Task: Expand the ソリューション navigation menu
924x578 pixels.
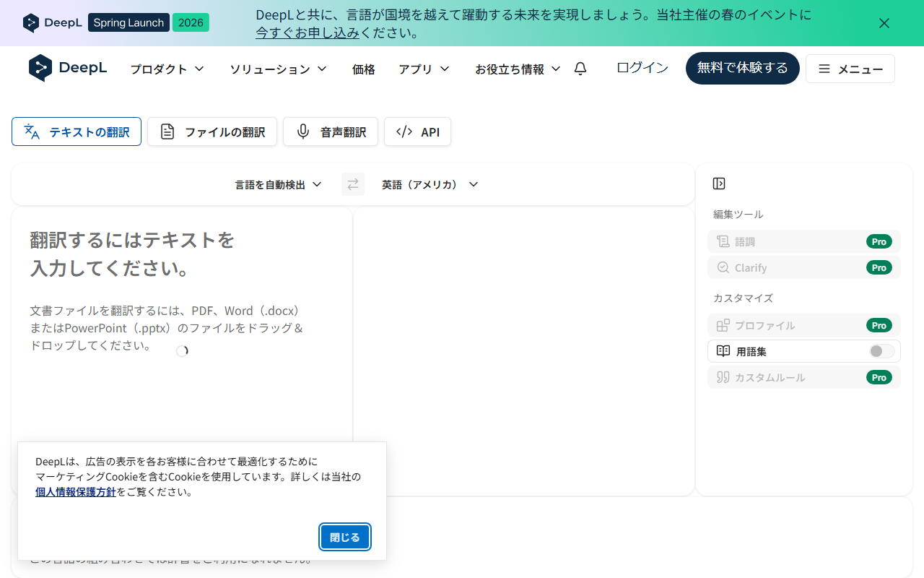Action: click(x=278, y=69)
